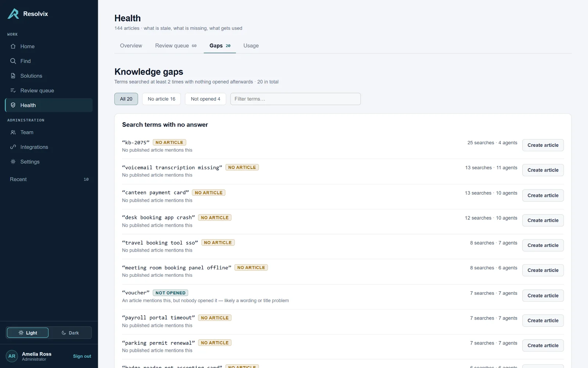This screenshot has height=368, width=588.
Task: Create article for "parking permit renewal"
Action: coord(543,346)
